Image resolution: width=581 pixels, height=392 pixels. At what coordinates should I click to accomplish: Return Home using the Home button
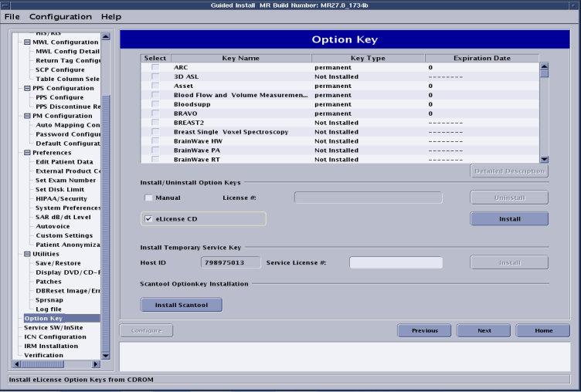coord(543,330)
